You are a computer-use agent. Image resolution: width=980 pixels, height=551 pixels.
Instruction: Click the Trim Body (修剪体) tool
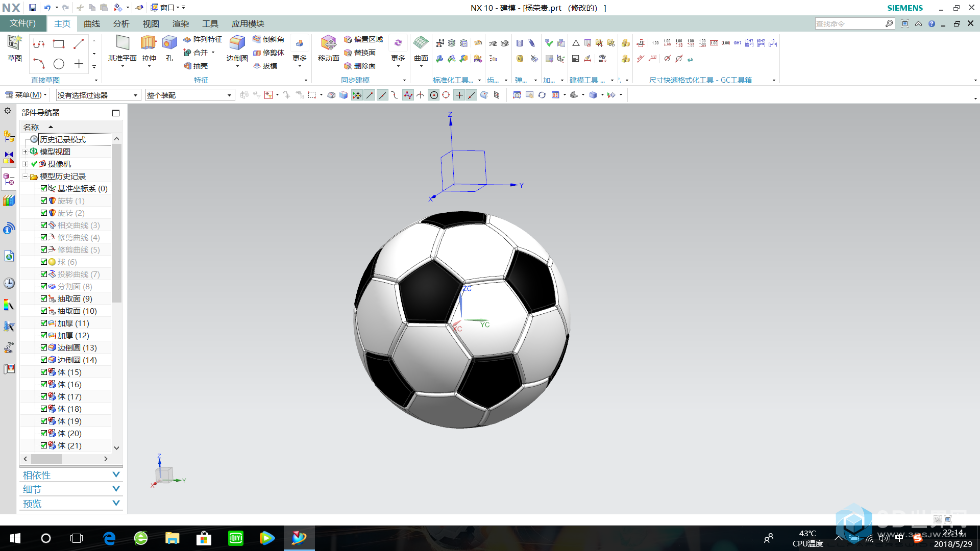(268, 53)
